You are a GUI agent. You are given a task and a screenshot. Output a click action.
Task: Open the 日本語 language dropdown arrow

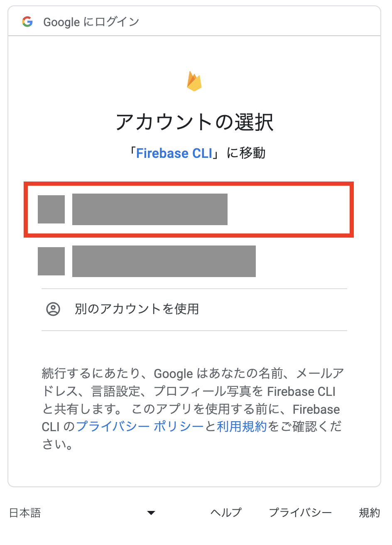tap(150, 513)
